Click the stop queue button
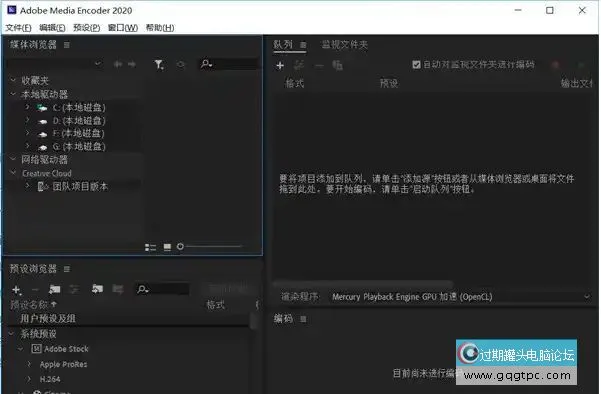Viewport: 601px width, 394px height. tap(555, 65)
